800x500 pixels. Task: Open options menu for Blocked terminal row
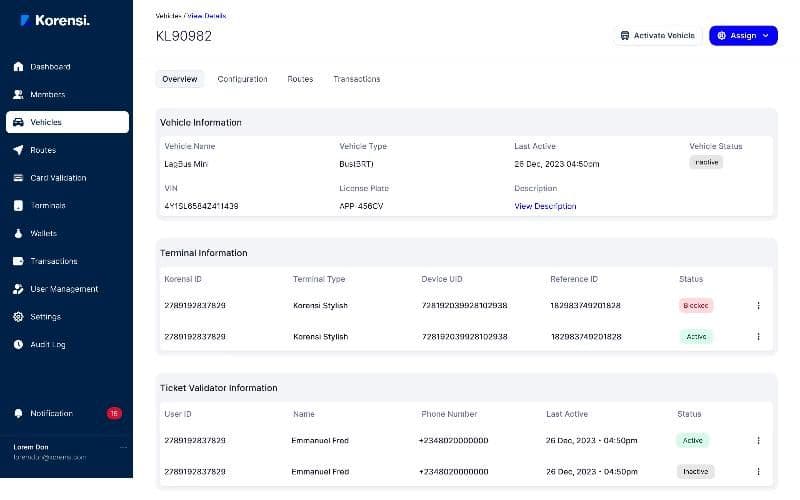(x=758, y=306)
